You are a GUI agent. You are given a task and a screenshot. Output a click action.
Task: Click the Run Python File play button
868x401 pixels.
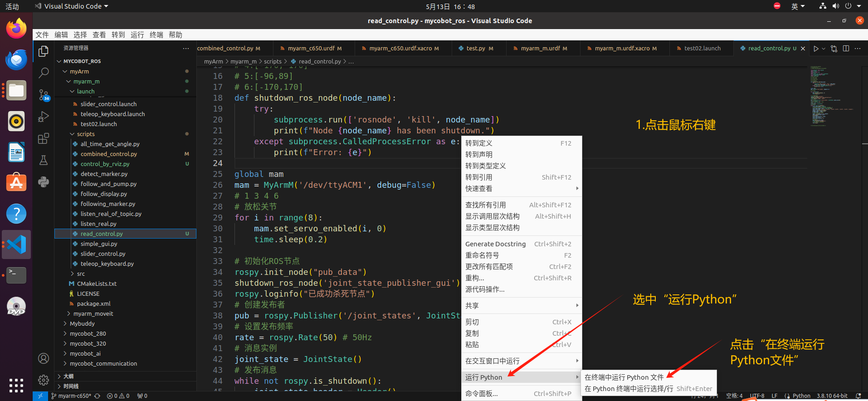click(x=816, y=49)
